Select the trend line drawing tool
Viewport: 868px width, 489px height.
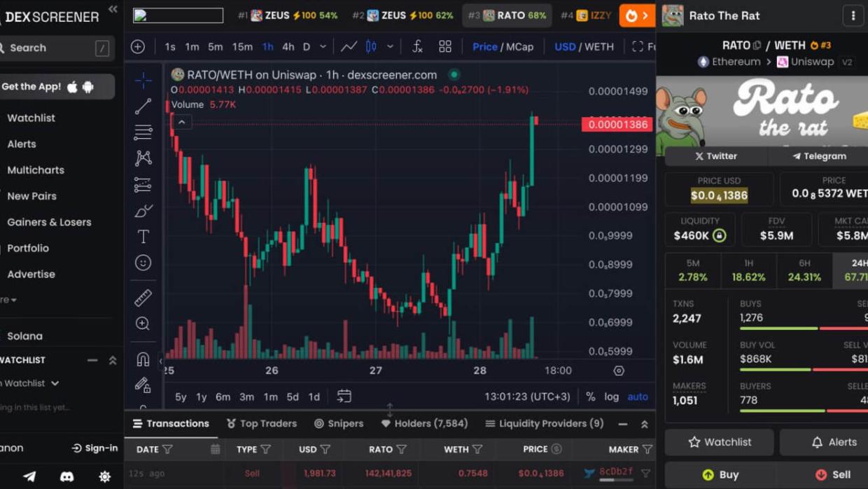tap(143, 106)
